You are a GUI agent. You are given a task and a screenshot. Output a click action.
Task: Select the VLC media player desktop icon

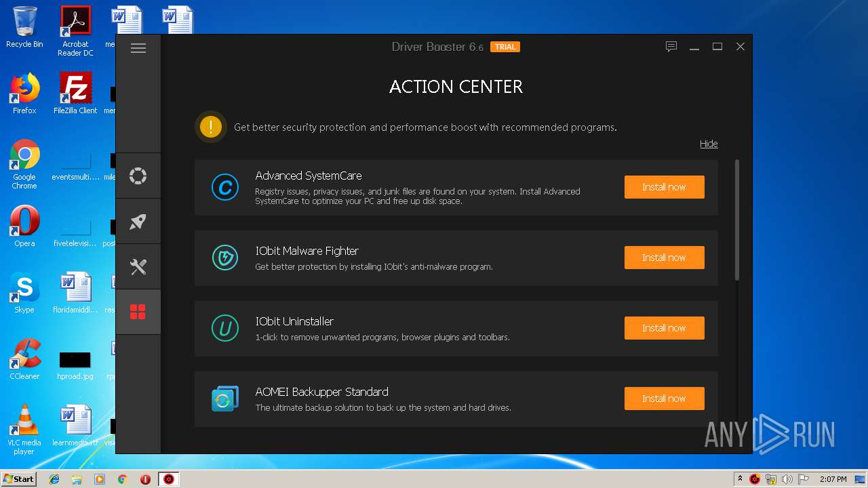(24, 430)
